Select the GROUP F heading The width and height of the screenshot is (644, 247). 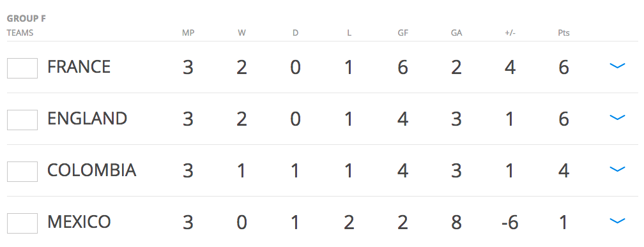pos(26,19)
